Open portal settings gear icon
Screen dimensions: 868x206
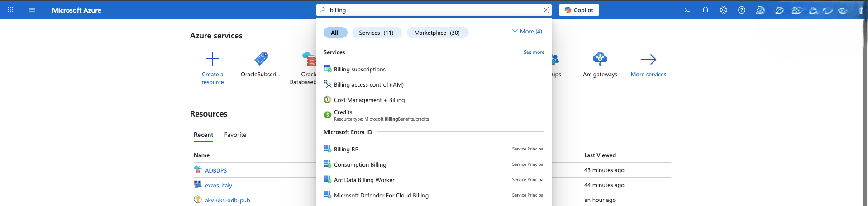click(723, 10)
